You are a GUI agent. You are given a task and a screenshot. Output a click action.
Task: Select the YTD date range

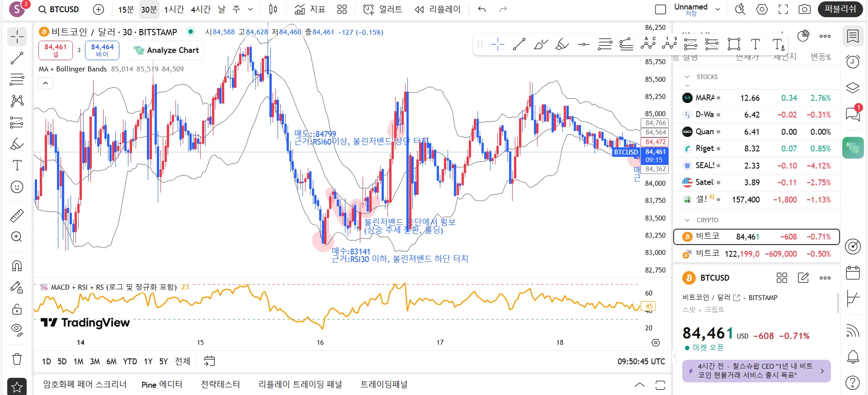click(x=130, y=362)
